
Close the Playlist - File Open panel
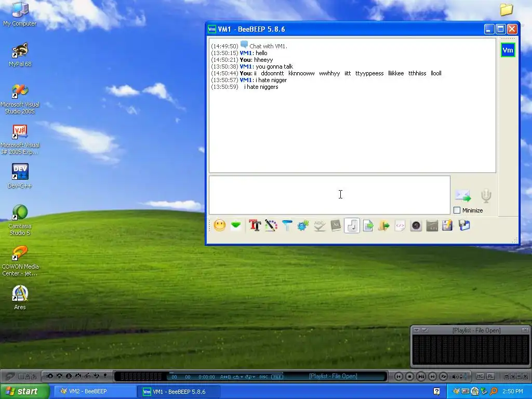click(x=525, y=330)
